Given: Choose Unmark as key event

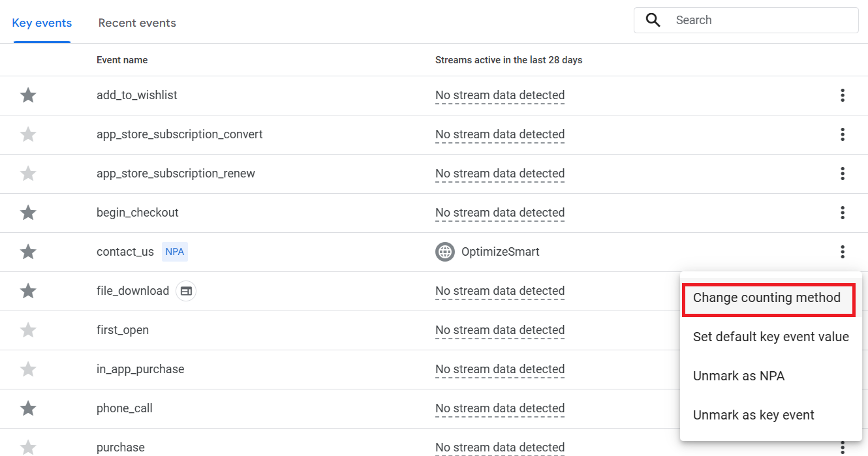Looking at the screenshot, I should click(754, 416).
